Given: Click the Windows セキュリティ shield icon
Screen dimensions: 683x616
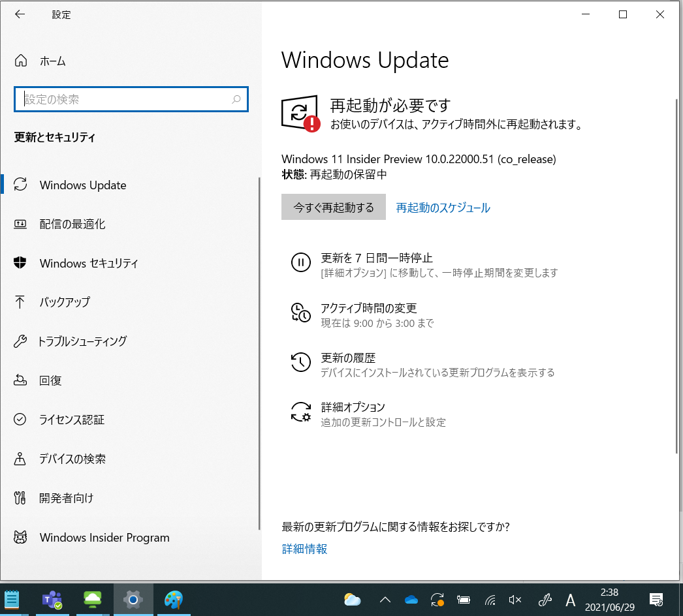Looking at the screenshot, I should (20, 262).
